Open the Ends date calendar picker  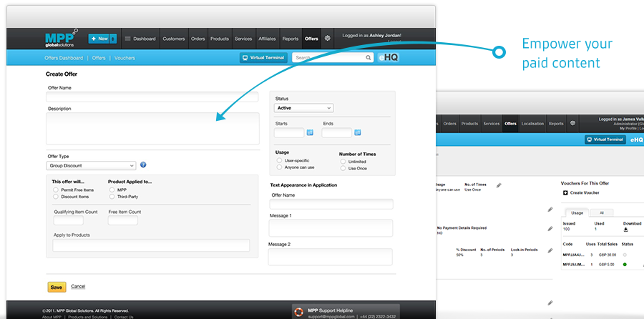(356, 132)
